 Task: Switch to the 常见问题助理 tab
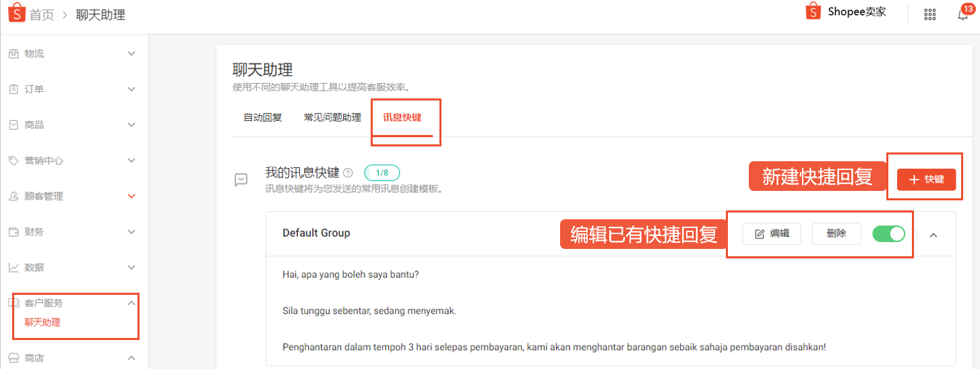(332, 117)
